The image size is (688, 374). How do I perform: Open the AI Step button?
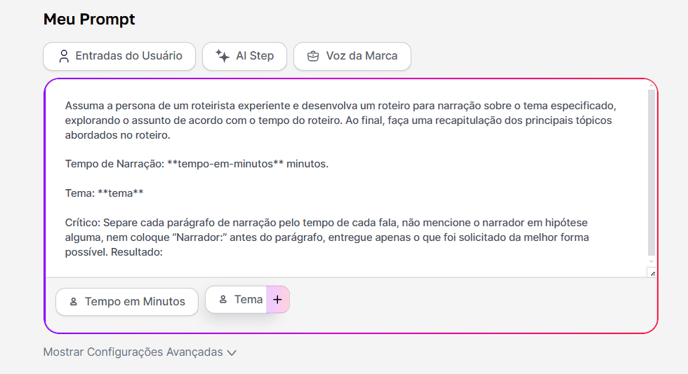[x=244, y=56]
